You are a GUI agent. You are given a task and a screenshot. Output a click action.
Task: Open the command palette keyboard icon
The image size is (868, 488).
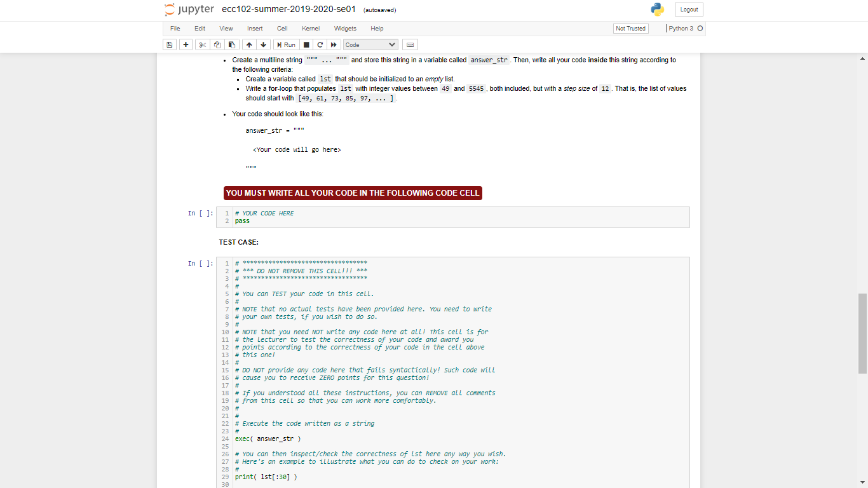tap(409, 44)
